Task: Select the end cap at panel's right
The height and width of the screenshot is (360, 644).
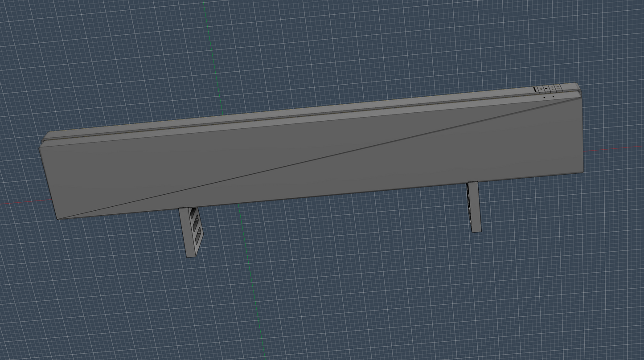Action: click(571, 87)
